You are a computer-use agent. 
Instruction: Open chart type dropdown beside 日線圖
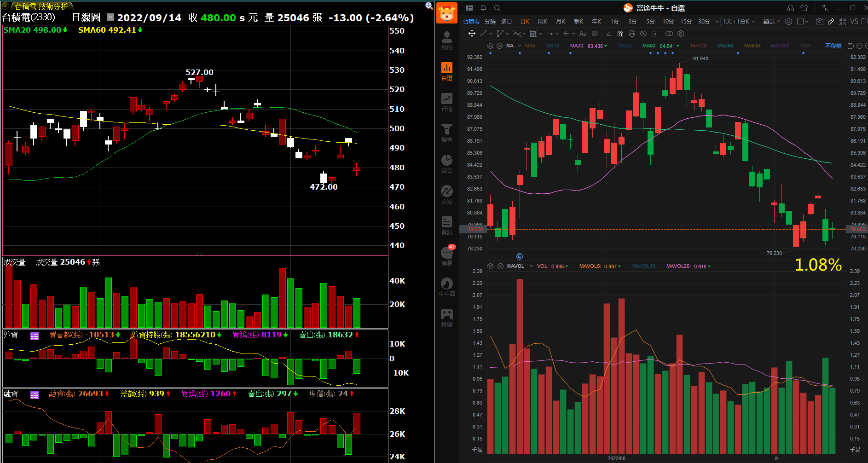(110, 17)
